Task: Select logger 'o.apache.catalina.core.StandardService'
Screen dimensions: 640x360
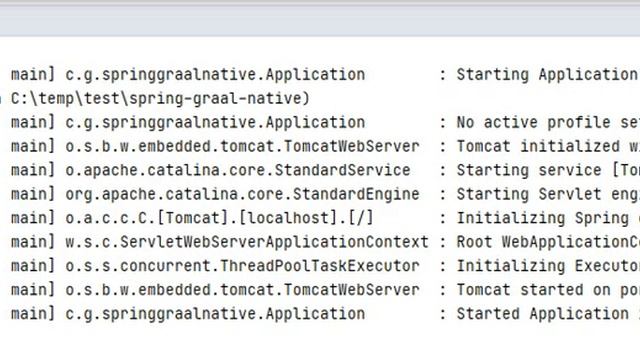Action: click(238, 171)
